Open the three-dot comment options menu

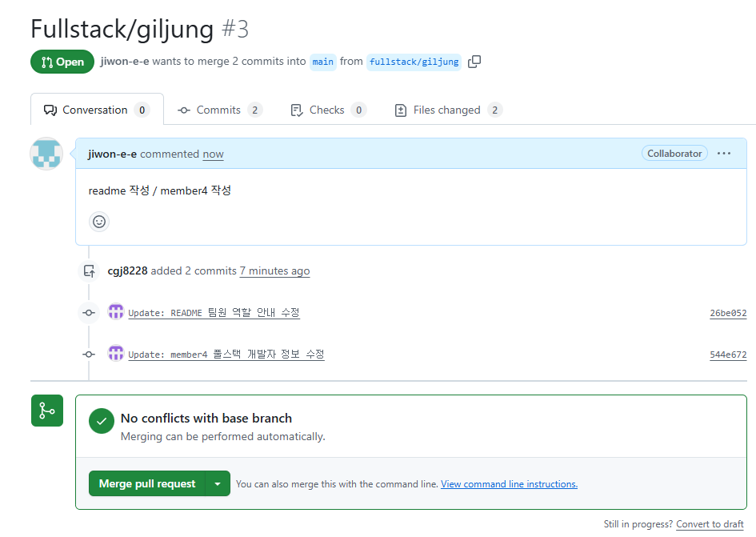(x=724, y=154)
